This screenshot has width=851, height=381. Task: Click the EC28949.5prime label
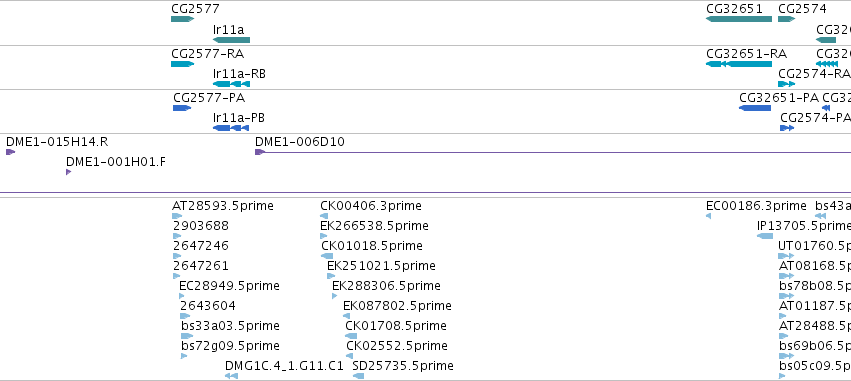230,286
